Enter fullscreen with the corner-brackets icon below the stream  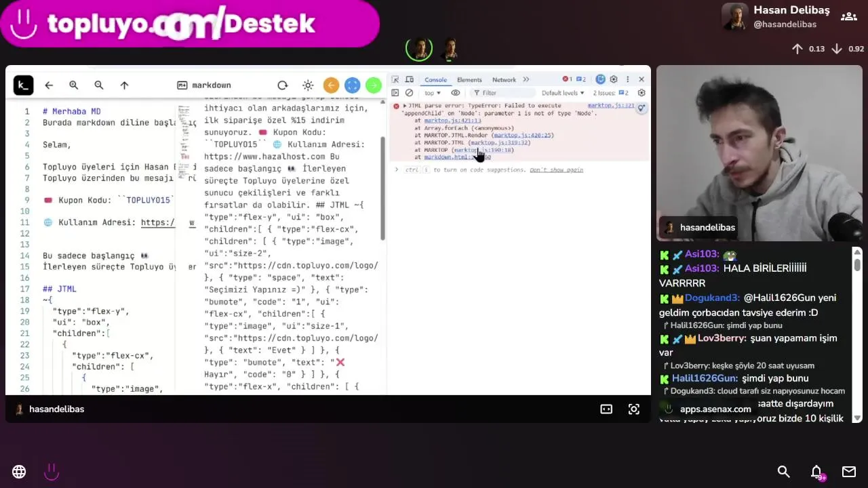634,409
